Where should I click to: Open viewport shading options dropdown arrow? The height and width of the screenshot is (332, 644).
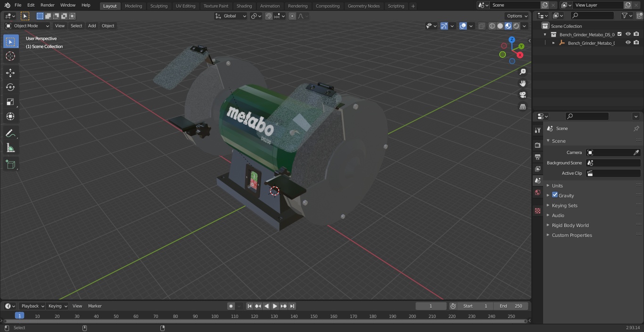(x=524, y=26)
